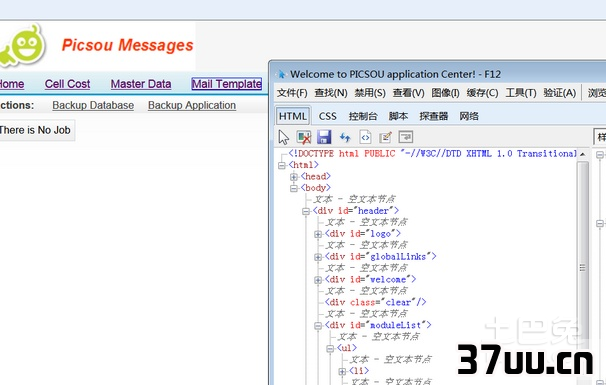Switch to the 控制台 tab

pyautogui.click(x=363, y=116)
